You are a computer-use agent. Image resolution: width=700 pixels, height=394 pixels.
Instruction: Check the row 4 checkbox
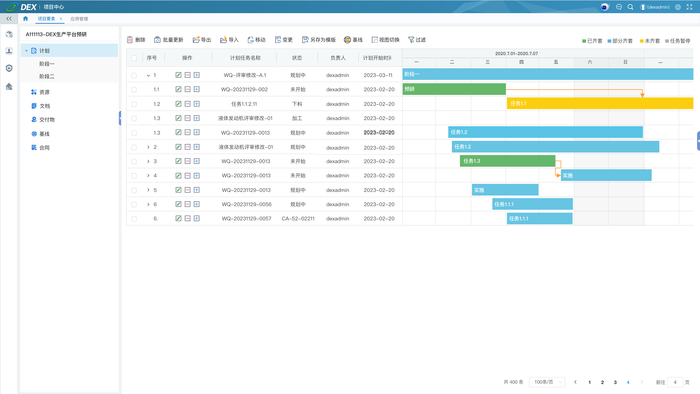(x=134, y=176)
